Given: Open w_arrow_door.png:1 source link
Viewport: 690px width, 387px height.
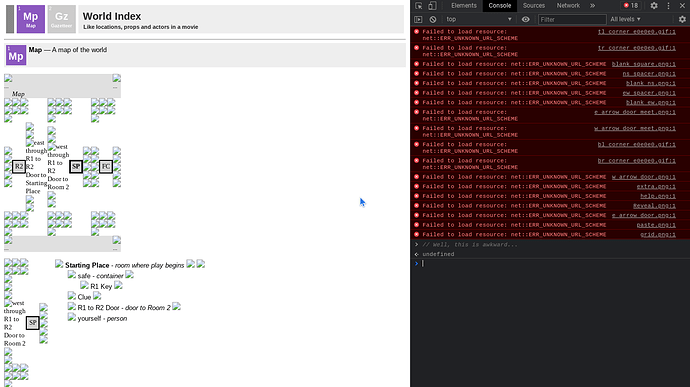Looking at the screenshot, I should coord(643,177).
